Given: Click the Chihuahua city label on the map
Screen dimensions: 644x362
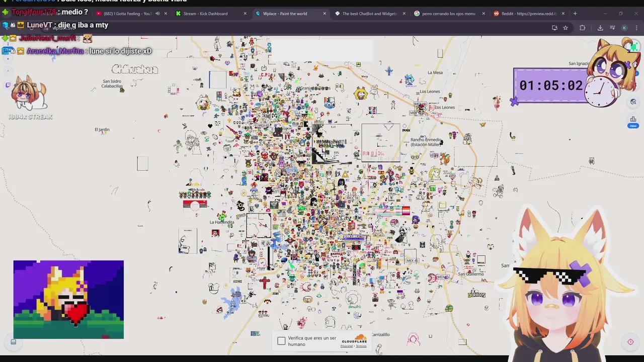Looking at the screenshot, I should tap(135, 69).
